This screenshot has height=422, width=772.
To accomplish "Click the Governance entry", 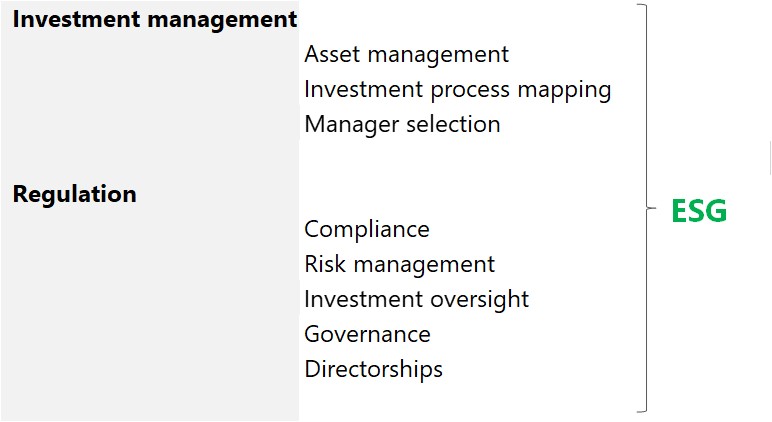I will tap(367, 334).
